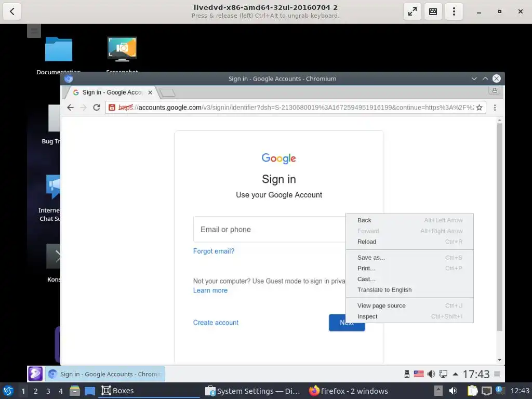
Task: Click the 17:43 clock in guest panel
Action: (x=476, y=374)
